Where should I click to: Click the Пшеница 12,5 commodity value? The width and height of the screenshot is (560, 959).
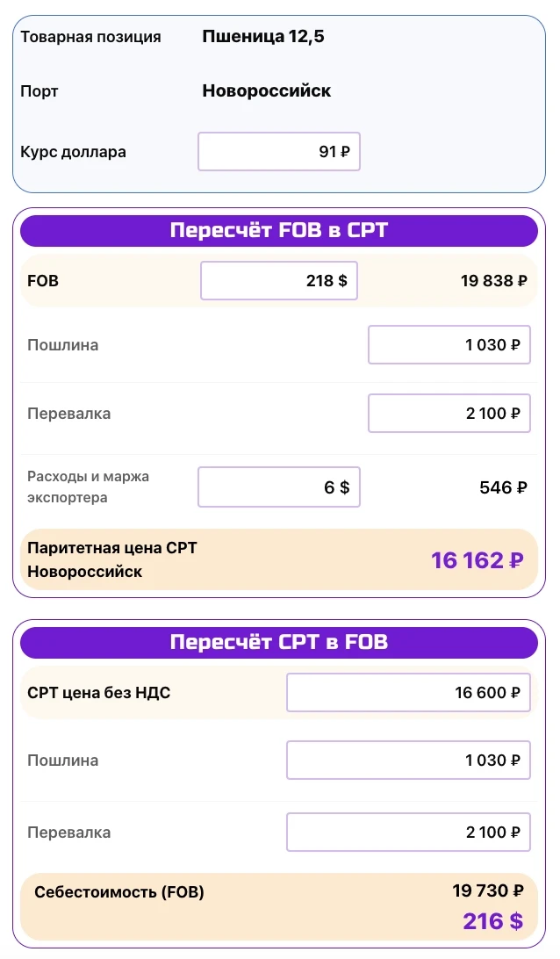coord(263,37)
